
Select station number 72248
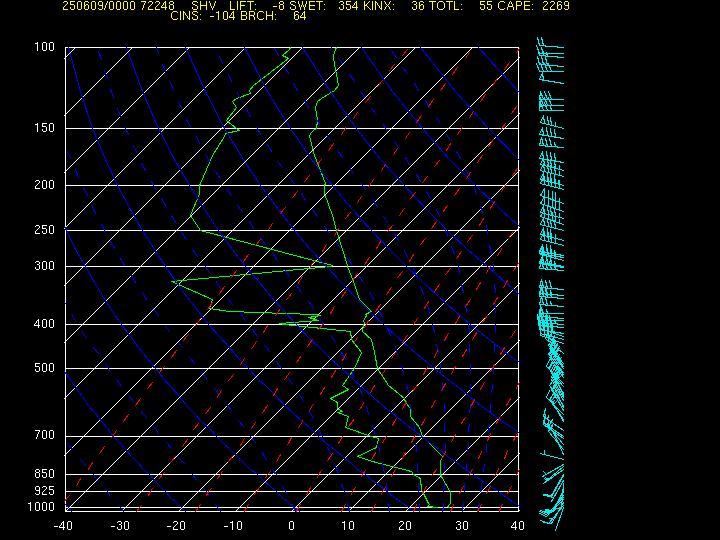click(158, 6)
